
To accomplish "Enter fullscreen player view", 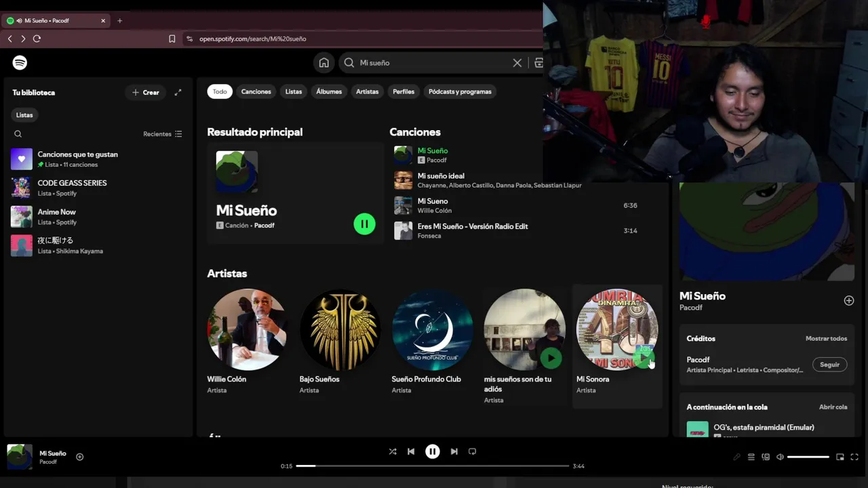I will coord(854,457).
